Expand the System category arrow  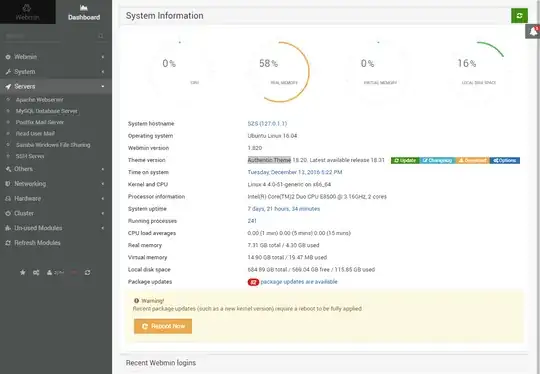103,72
